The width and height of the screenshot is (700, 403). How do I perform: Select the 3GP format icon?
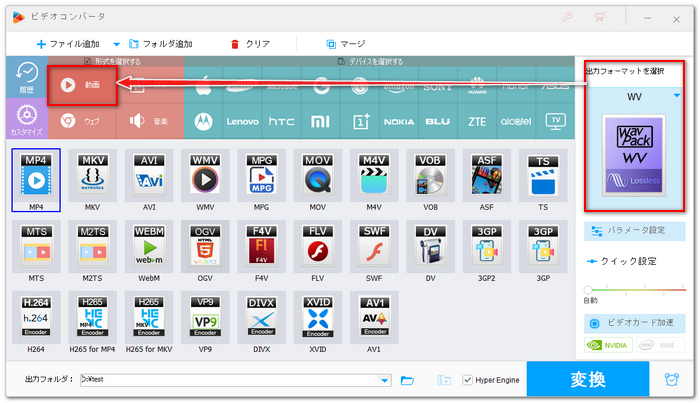click(542, 248)
